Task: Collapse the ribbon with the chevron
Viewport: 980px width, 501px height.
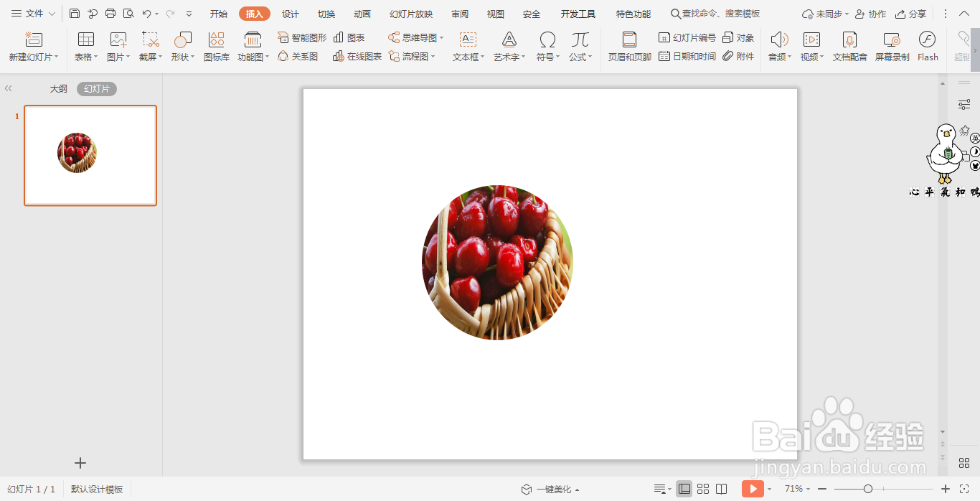Action: point(963,14)
